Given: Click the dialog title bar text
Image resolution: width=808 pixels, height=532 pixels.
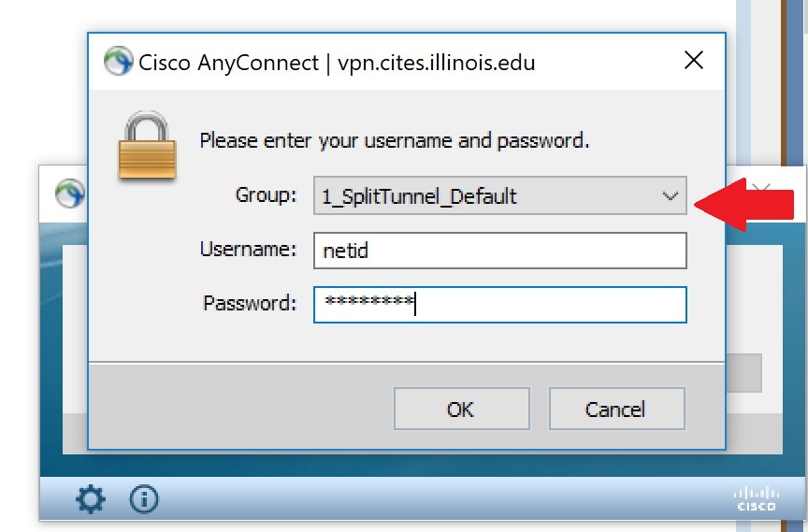Looking at the screenshot, I should pos(337,63).
